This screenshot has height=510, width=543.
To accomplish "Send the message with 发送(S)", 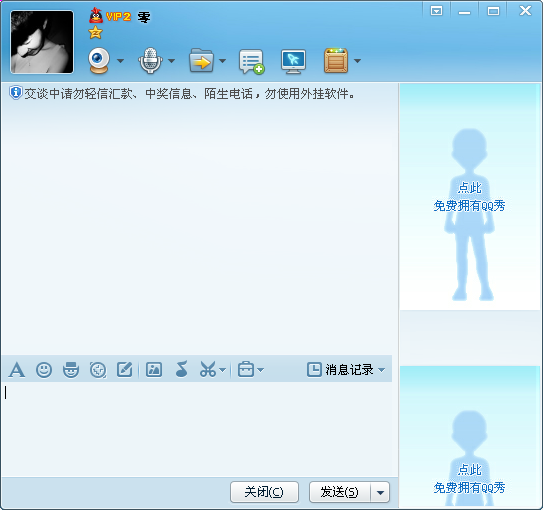I will point(340,492).
